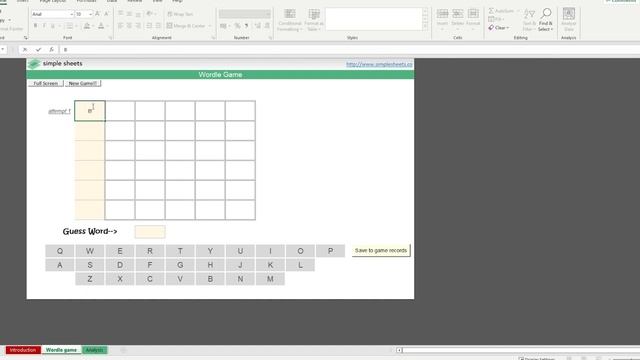Open the Font dialog launcher
The width and height of the screenshot is (640, 360).
(110, 38)
